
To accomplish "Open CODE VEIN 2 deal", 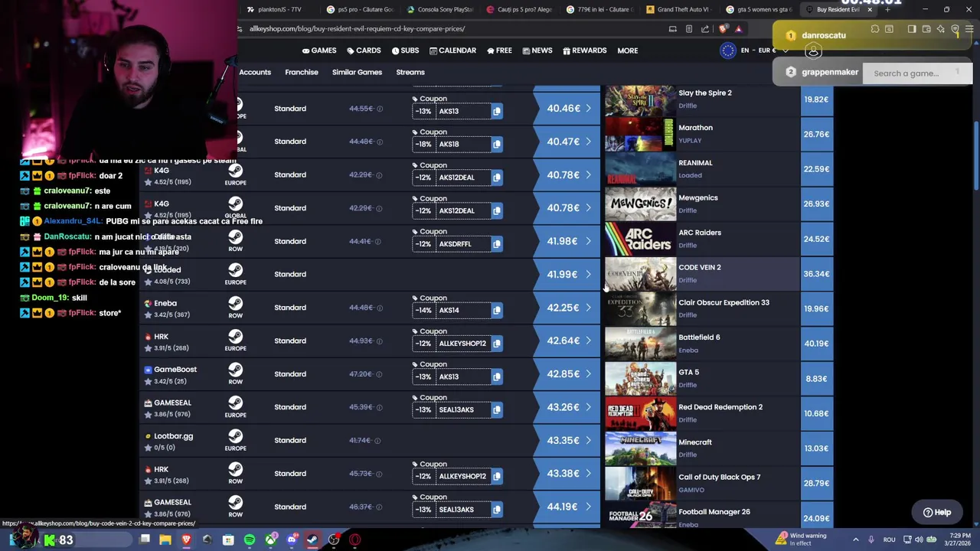I will coord(718,274).
